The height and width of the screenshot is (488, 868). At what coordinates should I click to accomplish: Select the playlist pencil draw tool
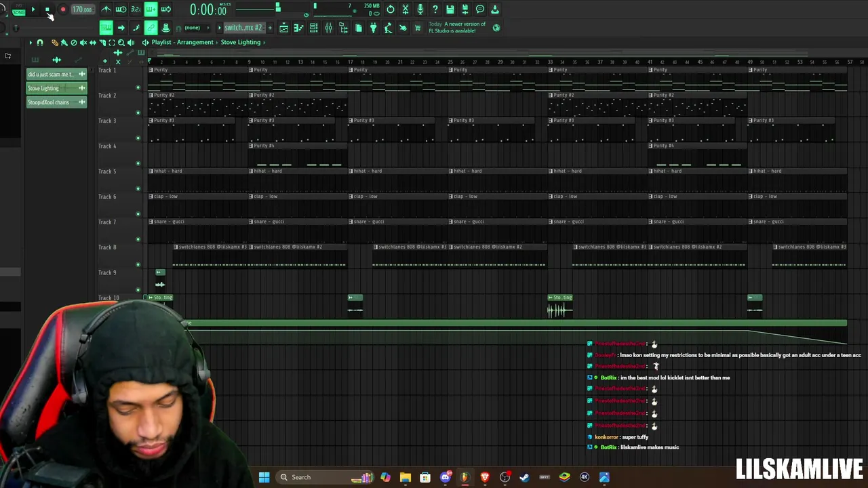pos(55,43)
